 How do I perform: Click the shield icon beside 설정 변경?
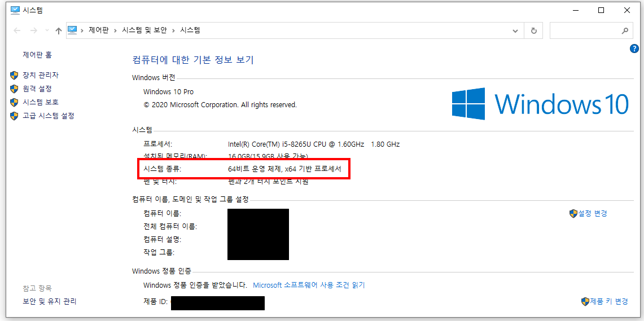click(573, 213)
